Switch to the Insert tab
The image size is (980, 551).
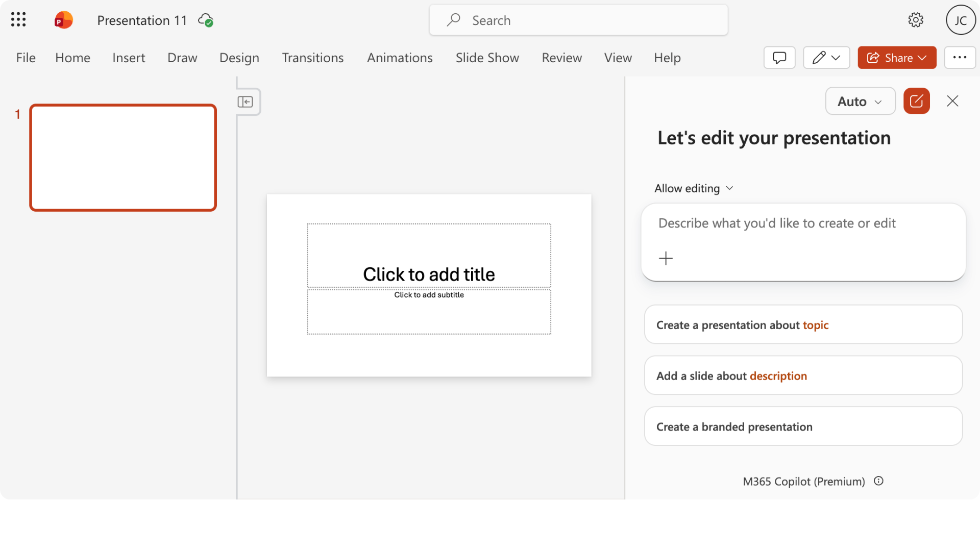(x=129, y=58)
